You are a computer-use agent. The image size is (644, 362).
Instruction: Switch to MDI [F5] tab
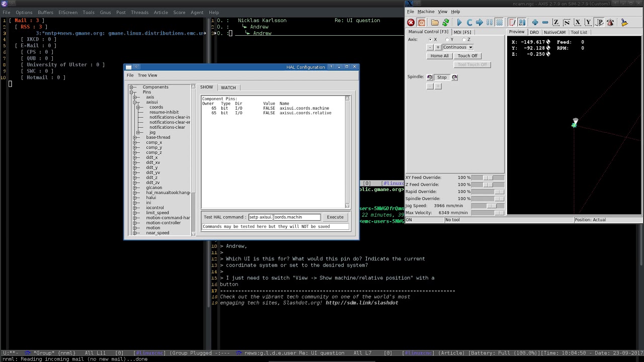click(462, 32)
